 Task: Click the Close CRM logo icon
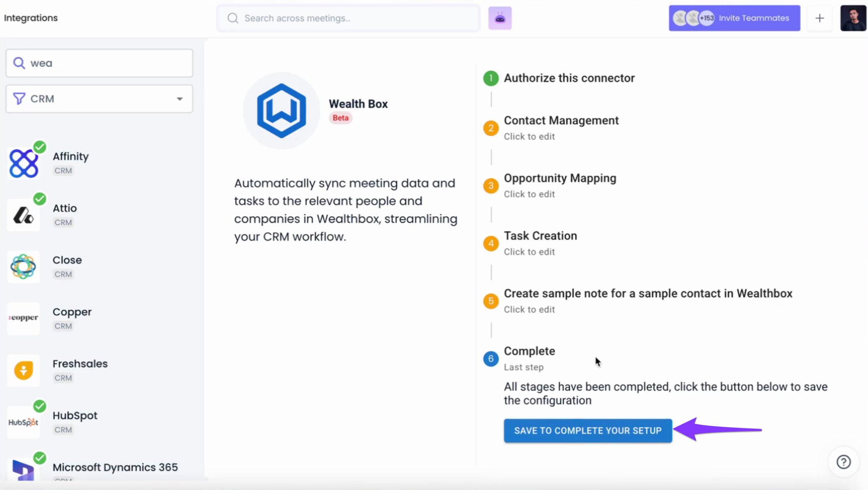pyautogui.click(x=23, y=267)
